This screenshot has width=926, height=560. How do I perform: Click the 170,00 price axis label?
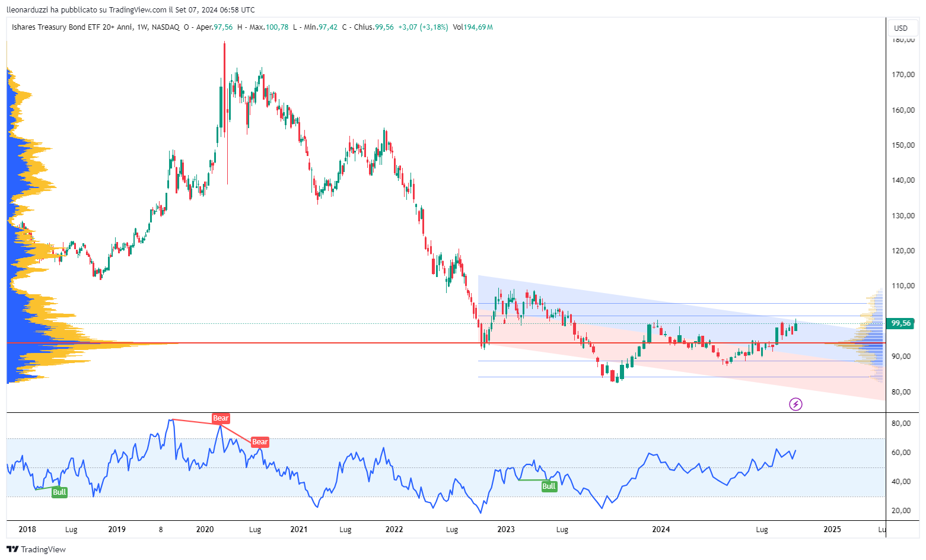903,75
